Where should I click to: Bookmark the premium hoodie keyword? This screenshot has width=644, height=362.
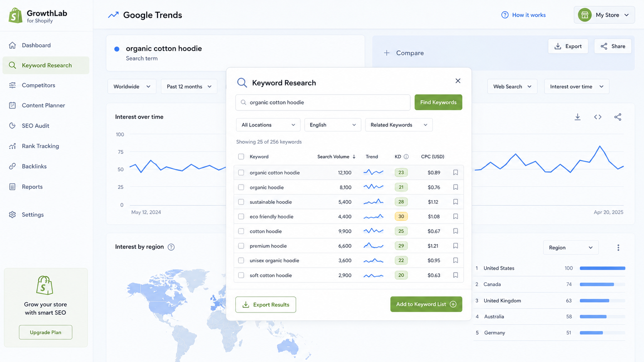455,245
